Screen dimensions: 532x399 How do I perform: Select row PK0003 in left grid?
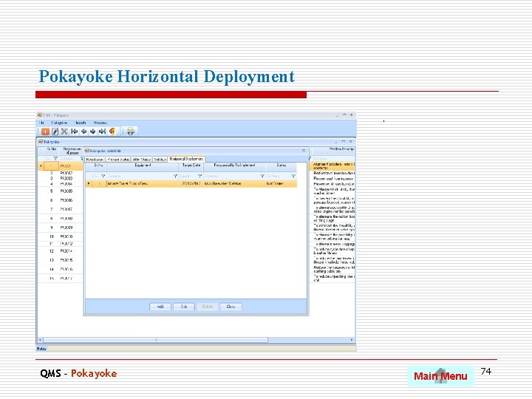61,178
